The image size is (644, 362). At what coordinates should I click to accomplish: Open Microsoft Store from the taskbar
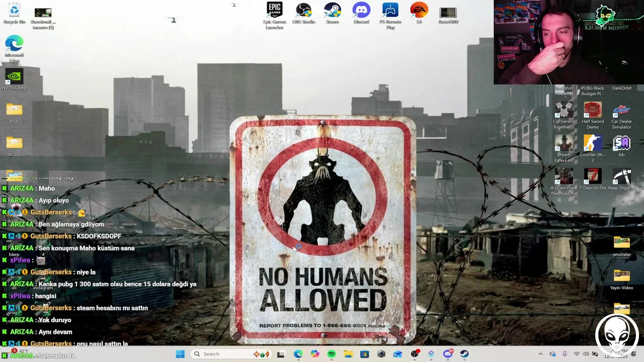coord(365,354)
